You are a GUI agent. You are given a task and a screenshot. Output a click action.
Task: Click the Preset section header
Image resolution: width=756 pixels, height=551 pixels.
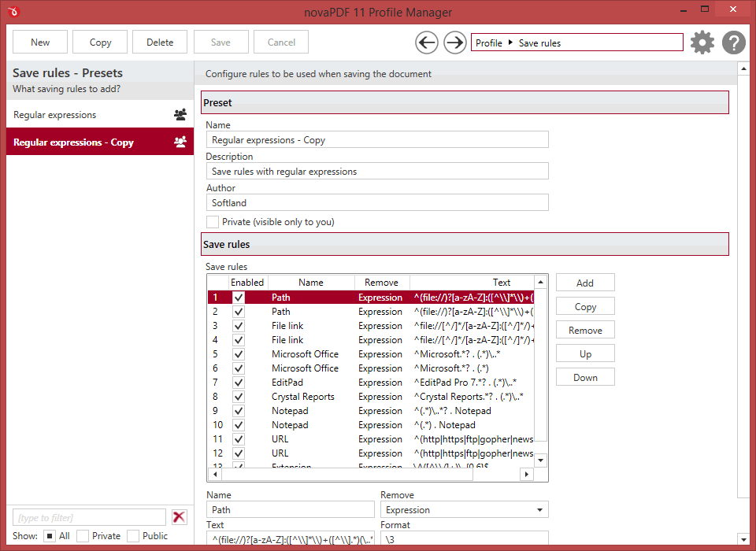465,102
